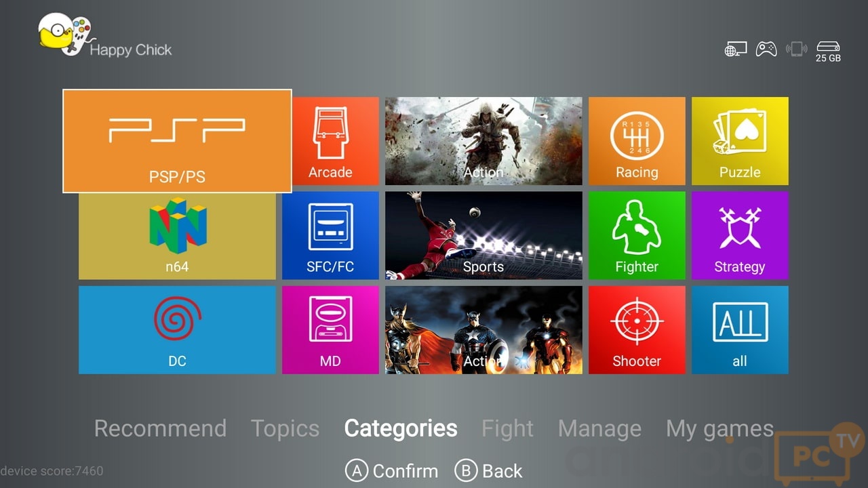868x488 pixels.
Task: Click the phone vibration icon
Action: 797,49
